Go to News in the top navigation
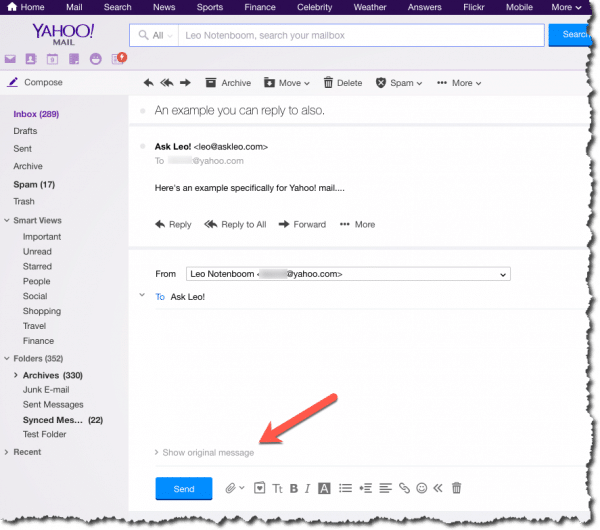This screenshot has height=530, width=600. click(164, 7)
